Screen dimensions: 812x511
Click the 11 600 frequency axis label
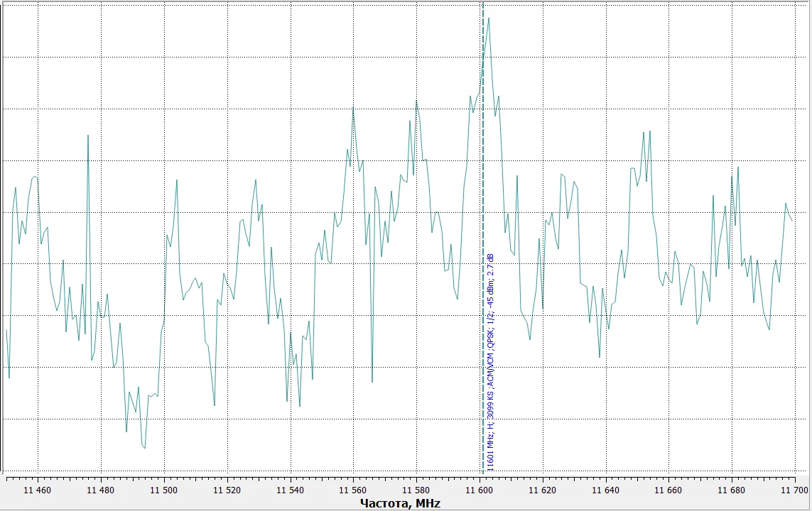tap(480, 490)
